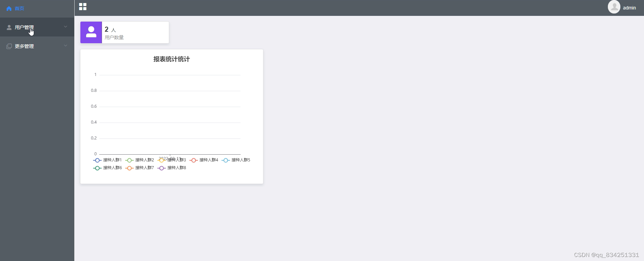Viewport: 644px width, 261px height.
Task: Open the admin username menu
Action: (629, 8)
